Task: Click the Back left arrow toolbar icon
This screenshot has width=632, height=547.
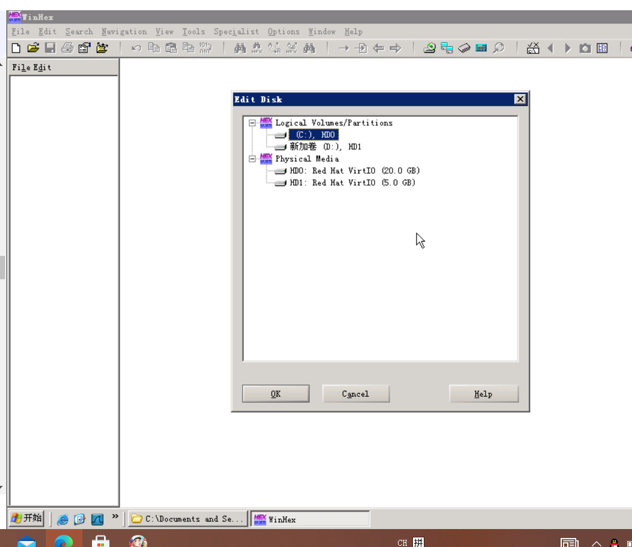Action: 378,48
